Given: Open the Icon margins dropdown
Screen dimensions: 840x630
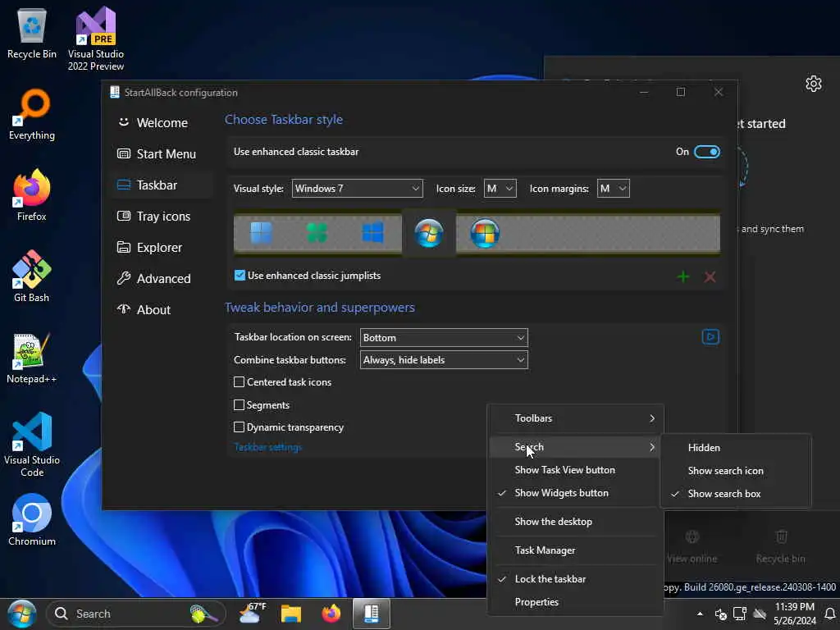Looking at the screenshot, I should (614, 189).
